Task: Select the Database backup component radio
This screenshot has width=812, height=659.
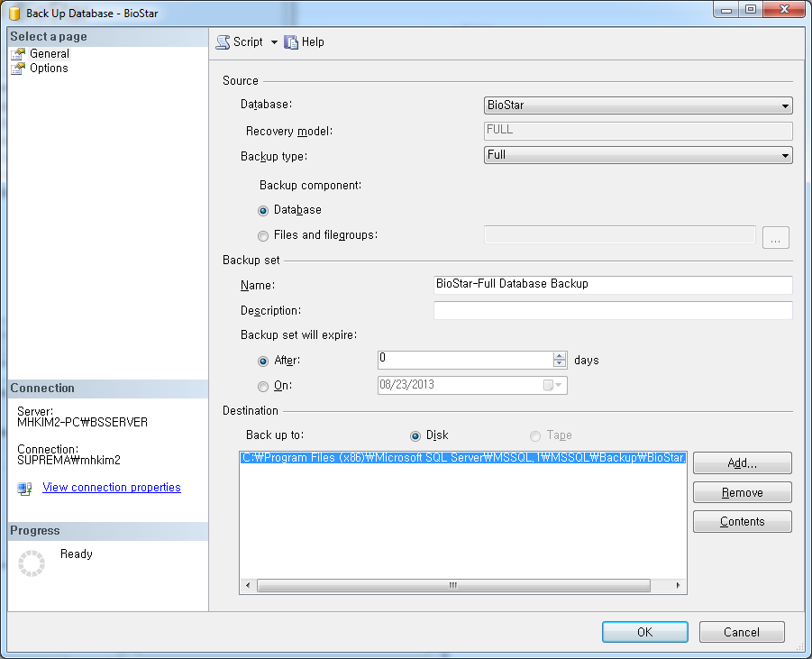Action: click(x=263, y=210)
